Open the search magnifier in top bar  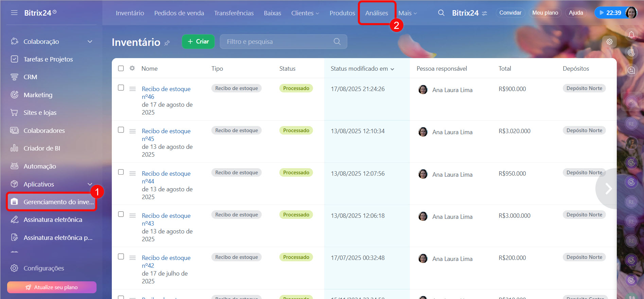click(441, 13)
